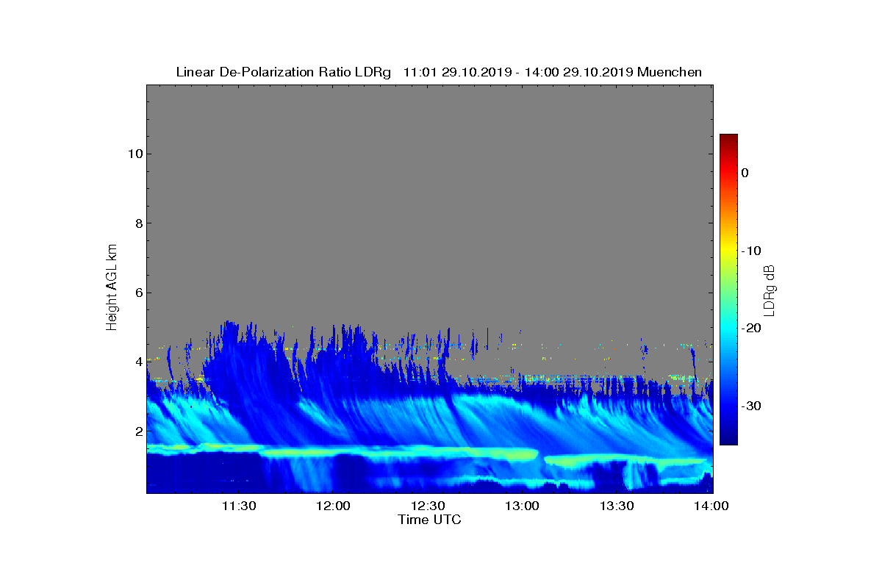Click the colorbar value -10
Image resolution: width=882 pixels, height=588 pixels.
pyautogui.click(x=751, y=251)
